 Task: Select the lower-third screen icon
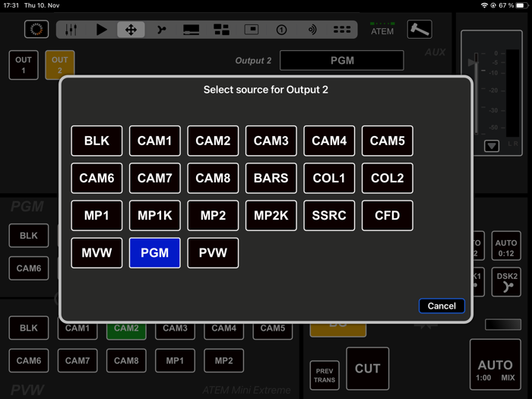pos(191,30)
